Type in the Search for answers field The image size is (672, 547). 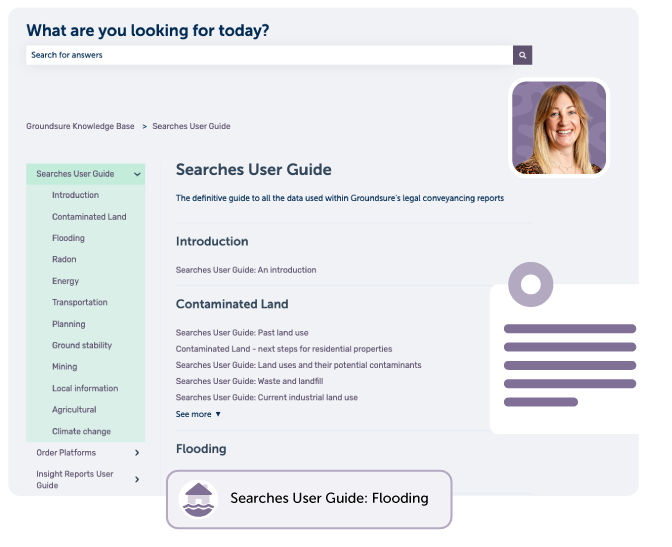coord(268,55)
